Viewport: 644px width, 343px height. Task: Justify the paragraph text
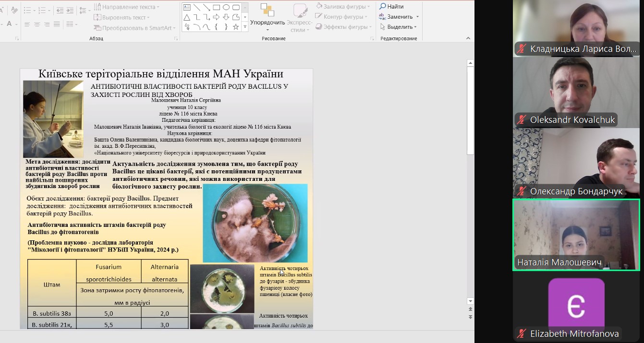coord(57,24)
